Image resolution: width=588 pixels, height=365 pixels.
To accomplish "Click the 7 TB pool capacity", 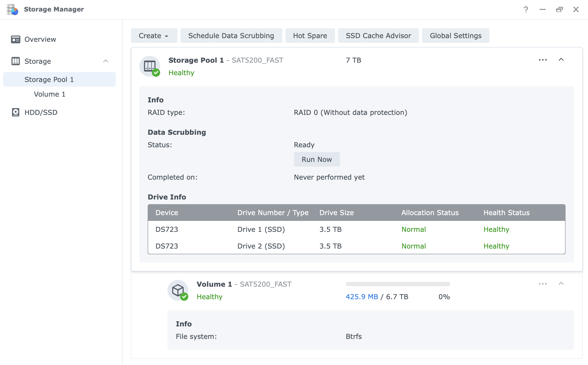I will (x=353, y=60).
